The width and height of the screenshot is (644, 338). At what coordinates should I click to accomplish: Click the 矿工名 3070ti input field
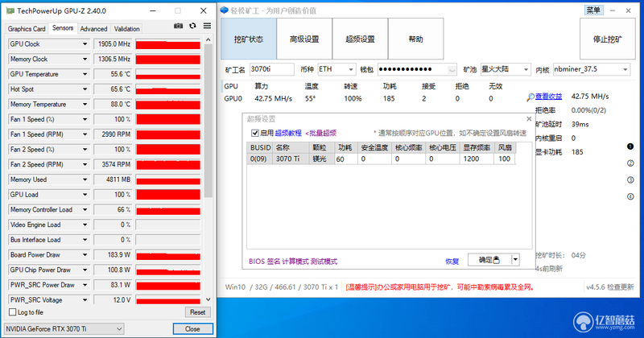[271, 69]
